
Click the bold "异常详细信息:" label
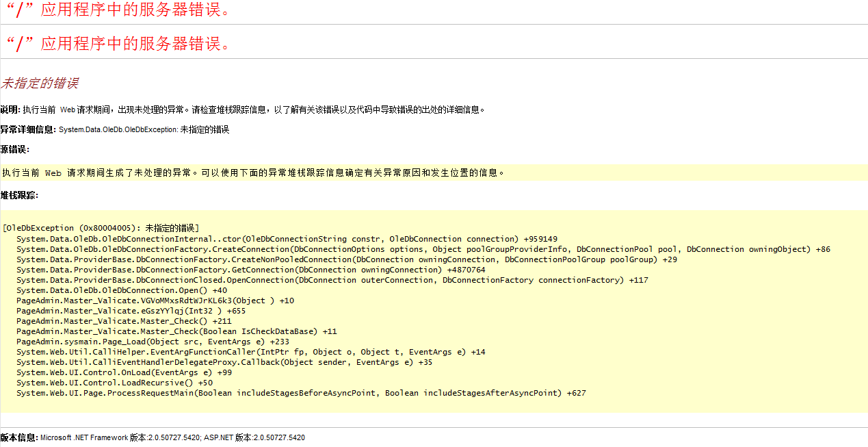tap(28, 129)
